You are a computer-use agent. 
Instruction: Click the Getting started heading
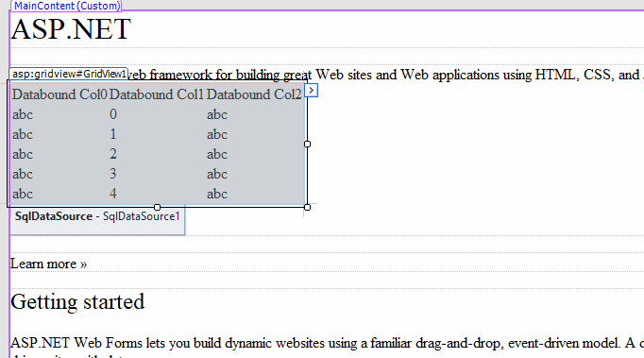point(77,302)
